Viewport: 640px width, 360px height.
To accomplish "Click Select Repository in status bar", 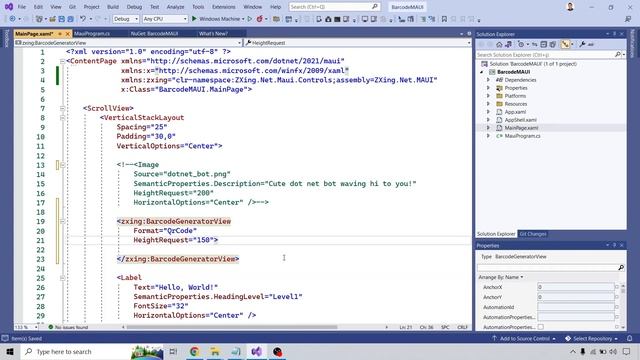I will [591, 338].
